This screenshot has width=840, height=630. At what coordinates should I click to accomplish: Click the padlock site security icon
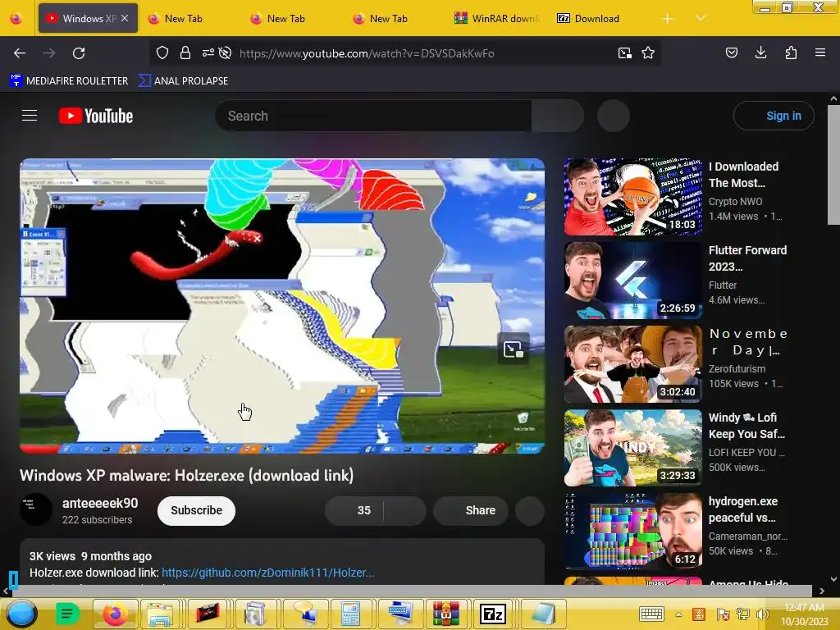185,52
